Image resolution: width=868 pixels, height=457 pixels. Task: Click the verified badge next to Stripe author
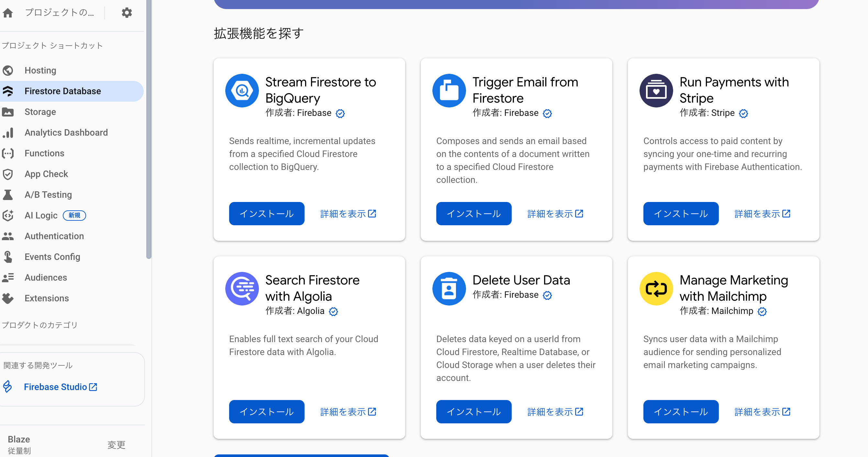tap(743, 113)
